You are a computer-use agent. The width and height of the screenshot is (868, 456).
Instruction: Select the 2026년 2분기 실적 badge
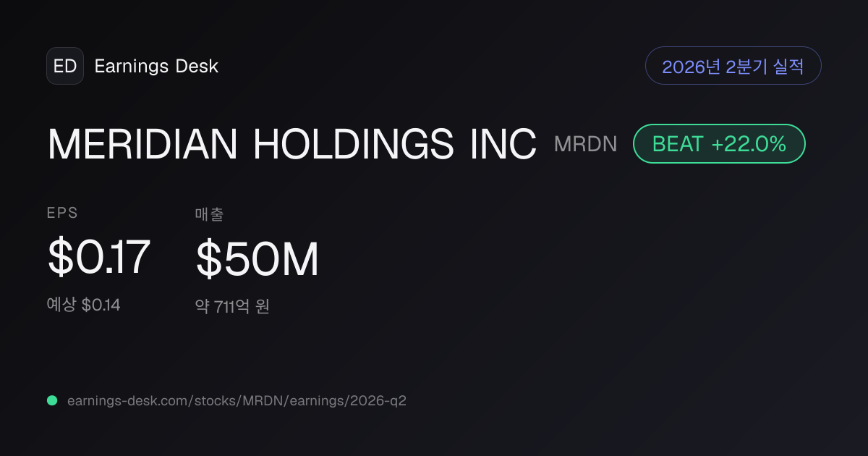coord(733,67)
